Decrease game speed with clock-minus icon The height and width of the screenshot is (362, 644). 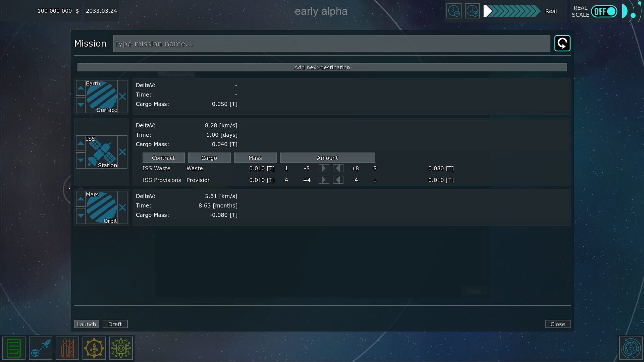point(454,11)
